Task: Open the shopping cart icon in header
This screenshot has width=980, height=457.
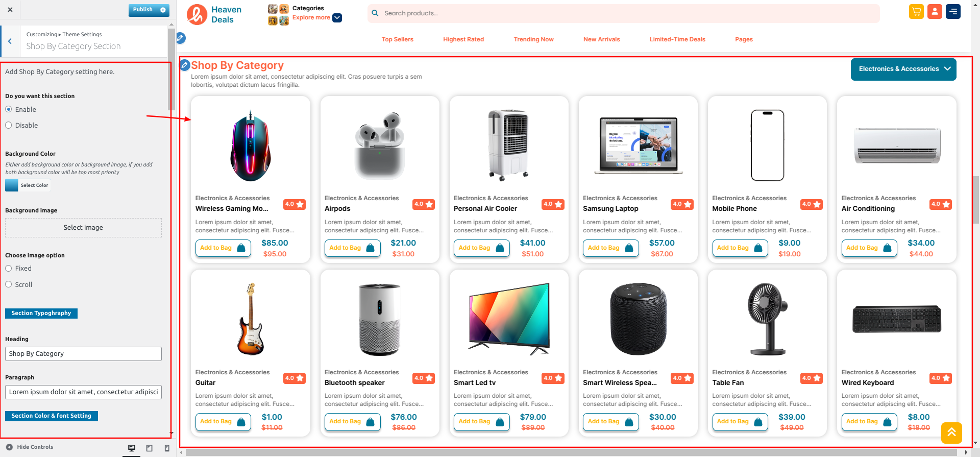Action: coord(916,12)
